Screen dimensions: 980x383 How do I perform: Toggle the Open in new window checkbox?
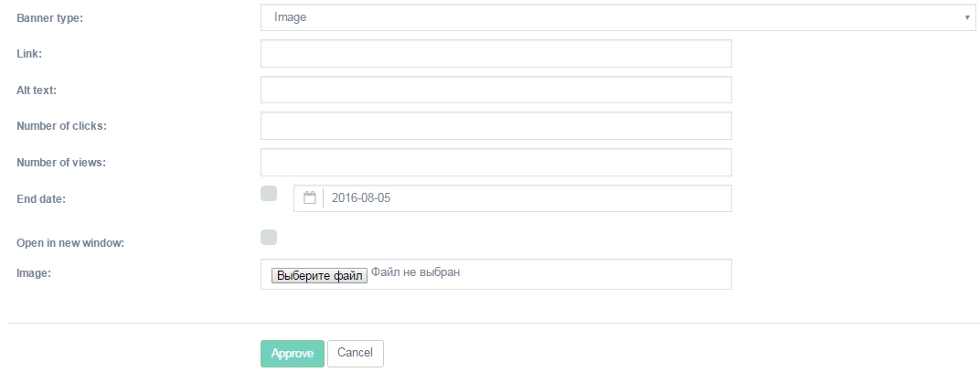(269, 237)
